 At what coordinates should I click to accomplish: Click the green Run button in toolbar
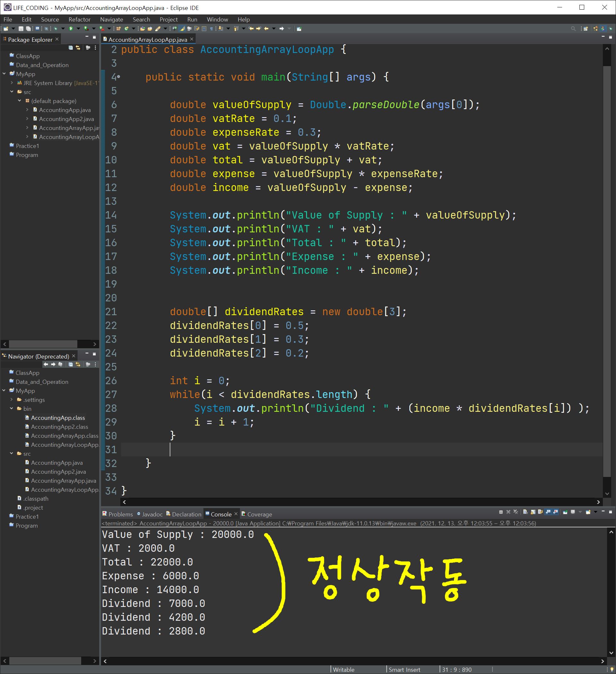(x=71, y=29)
